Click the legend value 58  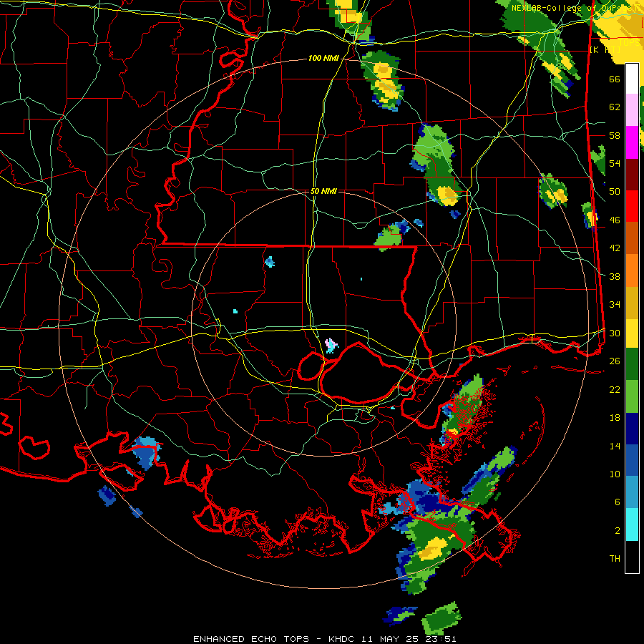pyautogui.click(x=615, y=135)
